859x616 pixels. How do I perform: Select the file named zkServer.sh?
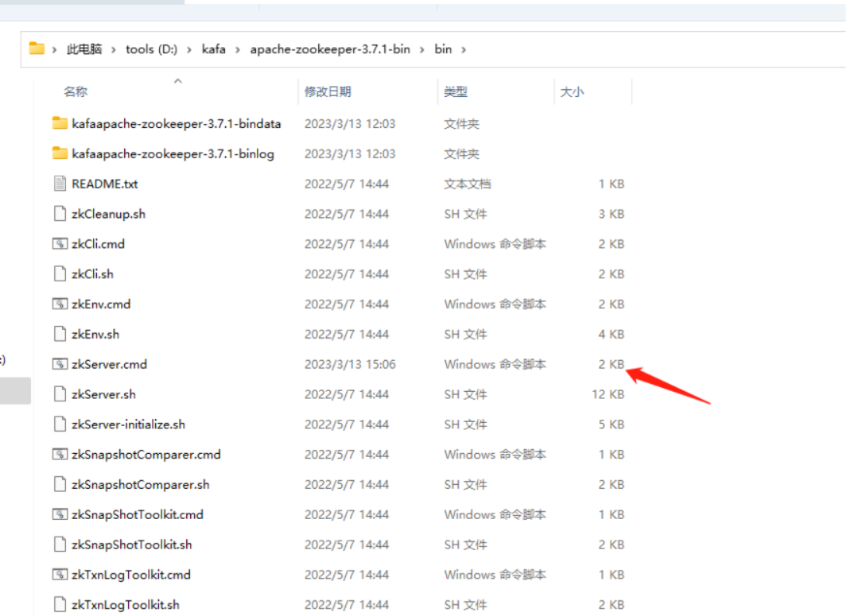pos(103,394)
